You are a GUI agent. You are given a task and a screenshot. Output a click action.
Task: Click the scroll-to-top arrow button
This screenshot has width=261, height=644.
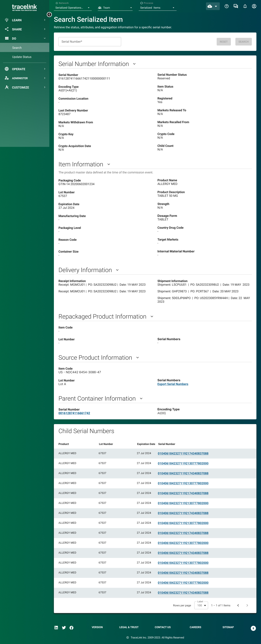coord(253,628)
